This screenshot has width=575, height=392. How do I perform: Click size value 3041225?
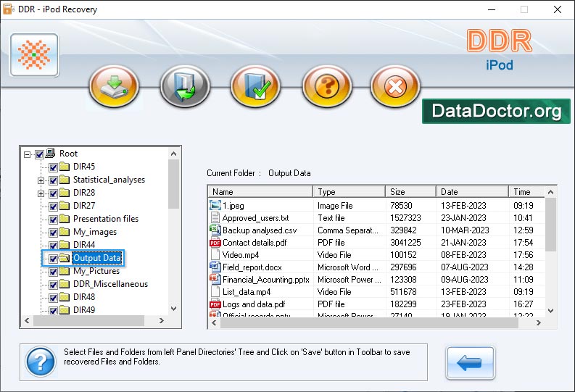click(x=405, y=243)
